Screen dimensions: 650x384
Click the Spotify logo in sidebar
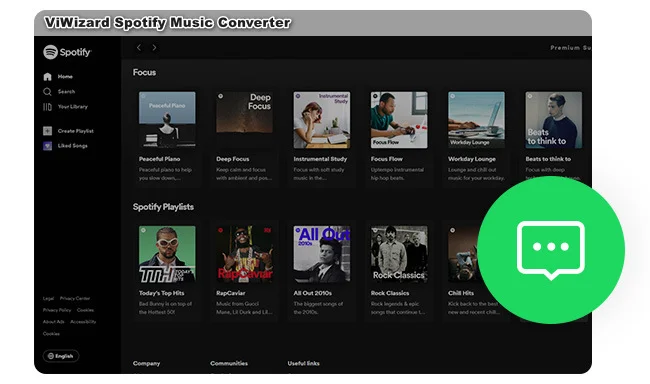tap(67, 52)
